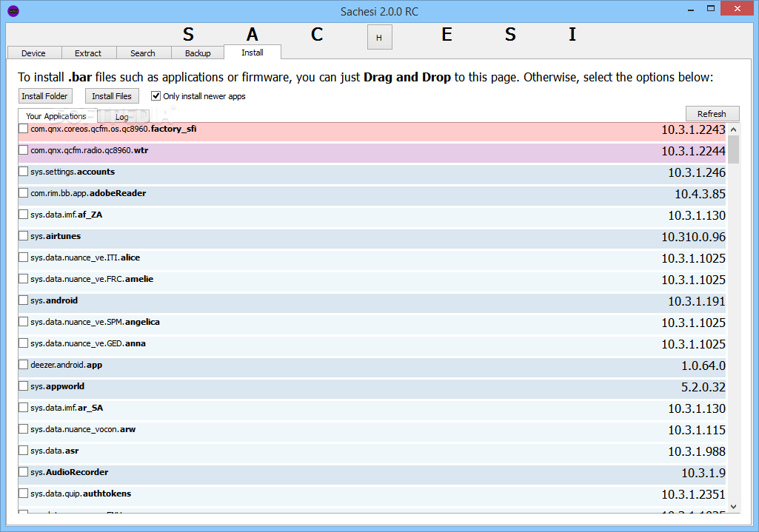Select the sys.airtunes checkbox
The height and width of the screenshot is (532, 759).
tap(23, 235)
